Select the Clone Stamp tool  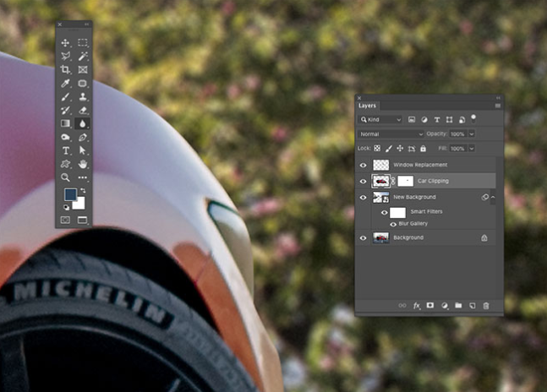pyautogui.click(x=83, y=96)
